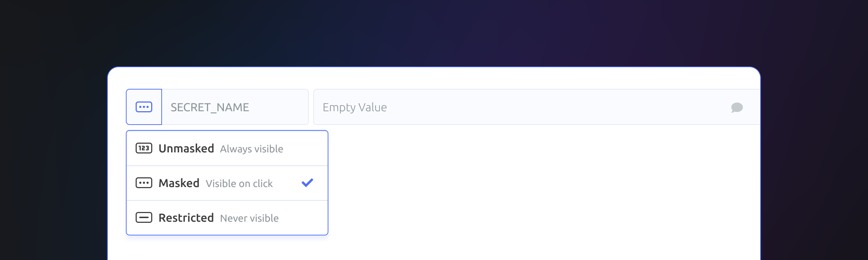Click empty space in the Unmasked row
The width and height of the screenshot is (868, 260).
tap(305, 148)
